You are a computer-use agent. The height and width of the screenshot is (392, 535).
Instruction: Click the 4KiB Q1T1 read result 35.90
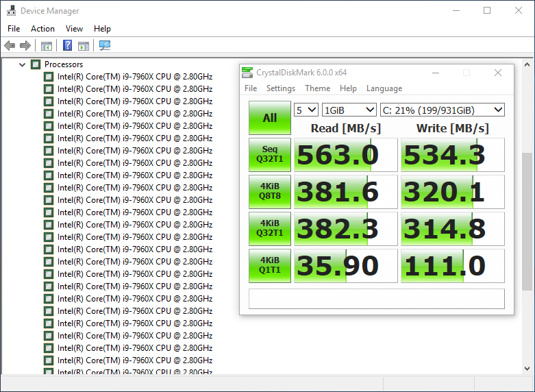point(346,266)
